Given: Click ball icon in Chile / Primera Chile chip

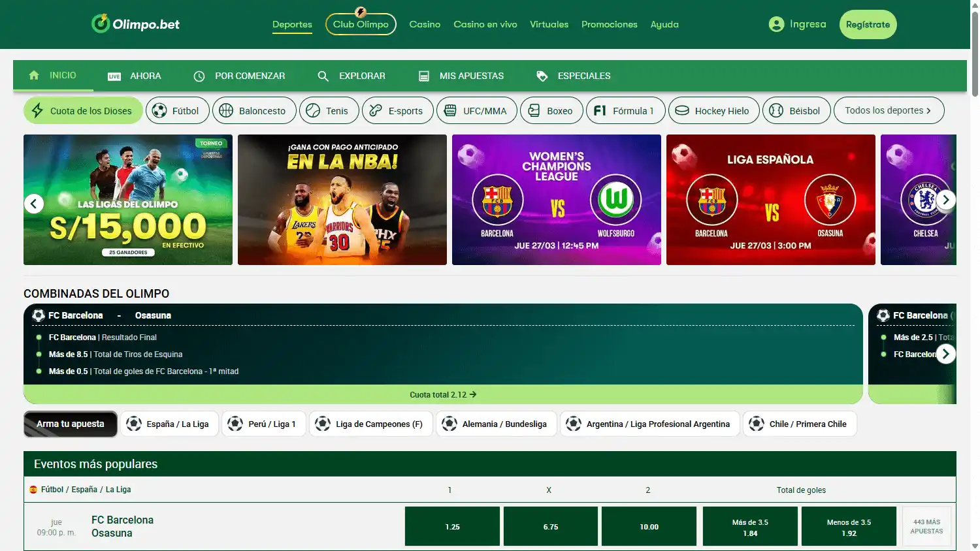Looking at the screenshot, I should point(757,424).
